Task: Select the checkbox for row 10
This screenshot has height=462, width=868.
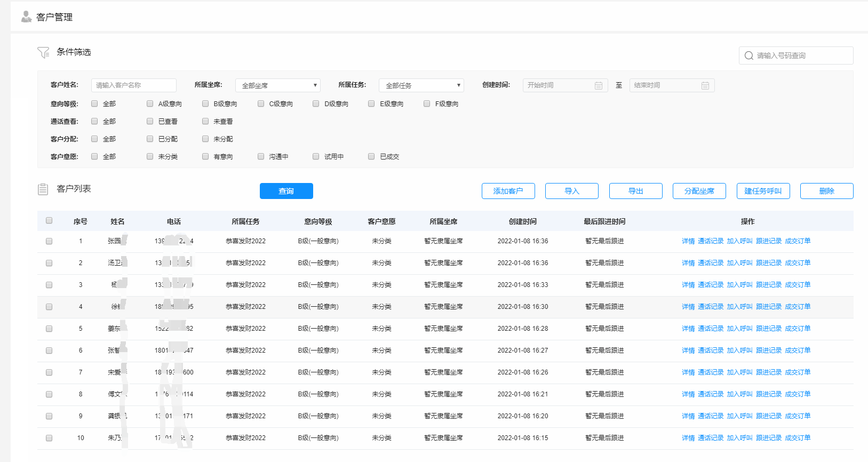Action: [x=49, y=438]
